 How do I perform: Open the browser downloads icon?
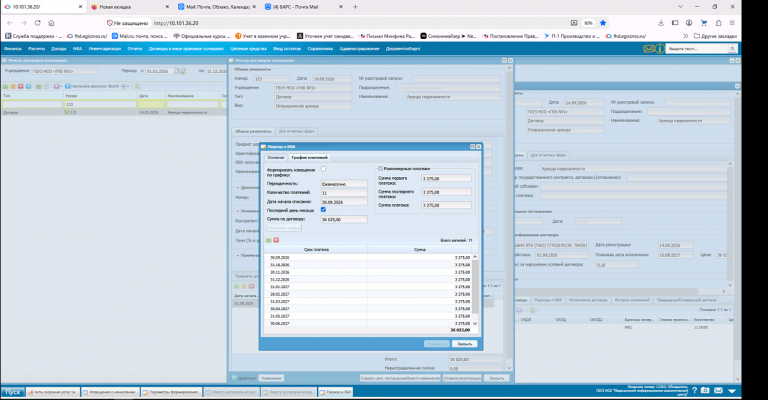pyautogui.click(x=661, y=23)
